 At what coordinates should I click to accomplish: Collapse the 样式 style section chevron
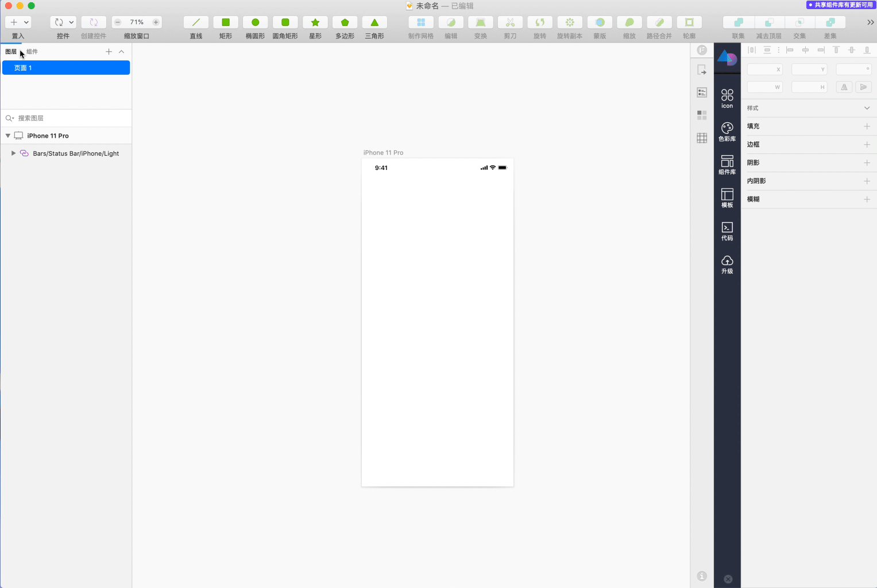tap(867, 108)
